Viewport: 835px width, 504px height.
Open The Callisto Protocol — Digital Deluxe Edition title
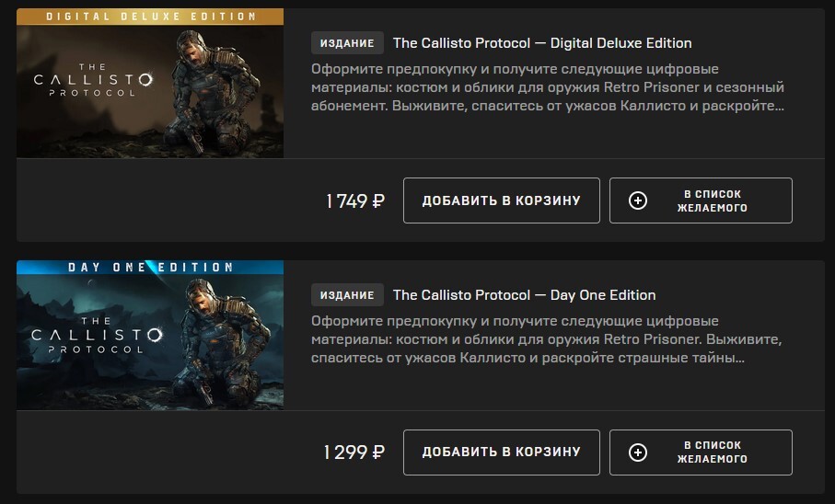coord(541,43)
